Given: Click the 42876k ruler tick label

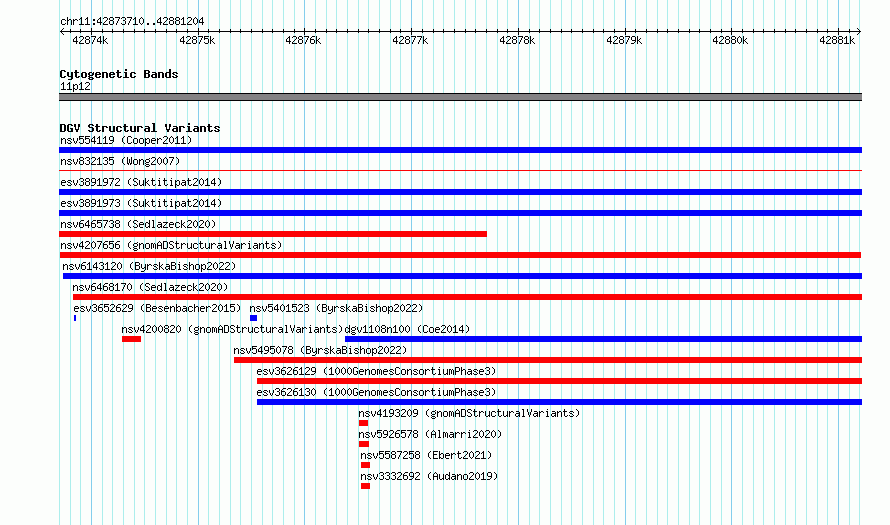Looking at the screenshot, I should click(303, 40).
